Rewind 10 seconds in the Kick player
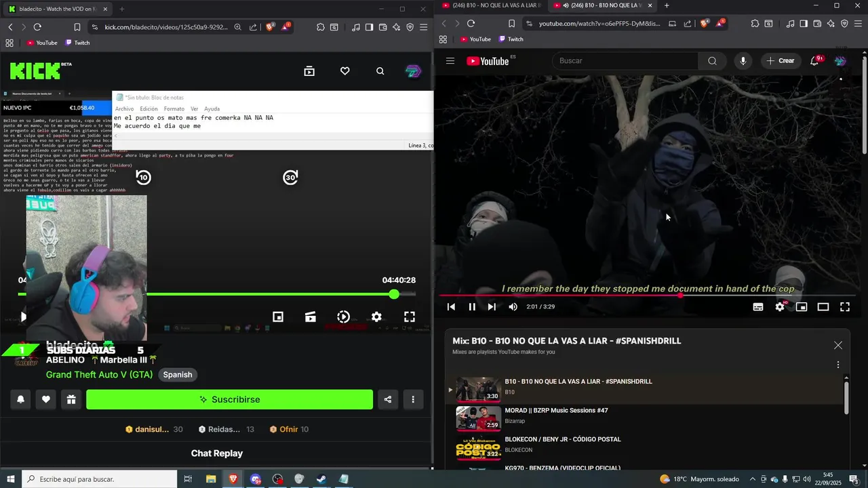The height and width of the screenshot is (488, 868). click(143, 178)
